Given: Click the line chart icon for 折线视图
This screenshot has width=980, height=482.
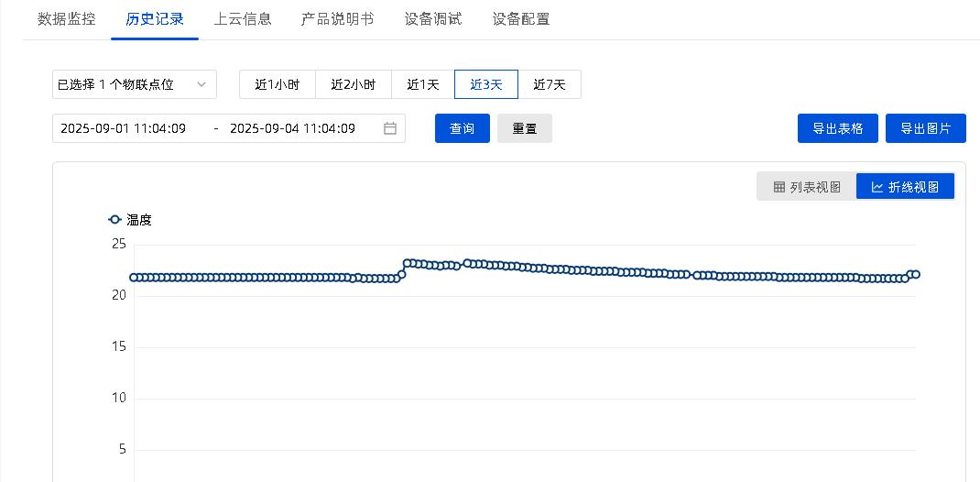Looking at the screenshot, I should (x=877, y=187).
